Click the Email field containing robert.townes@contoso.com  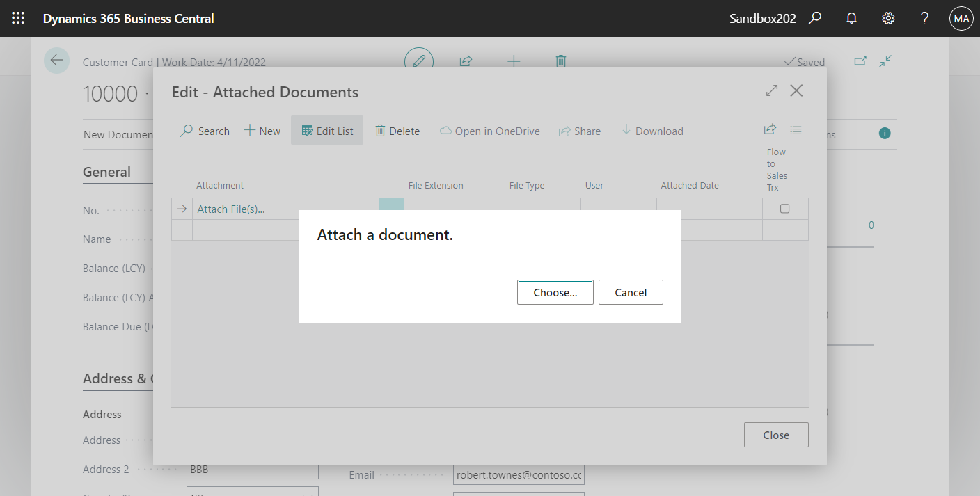pyautogui.click(x=519, y=474)
